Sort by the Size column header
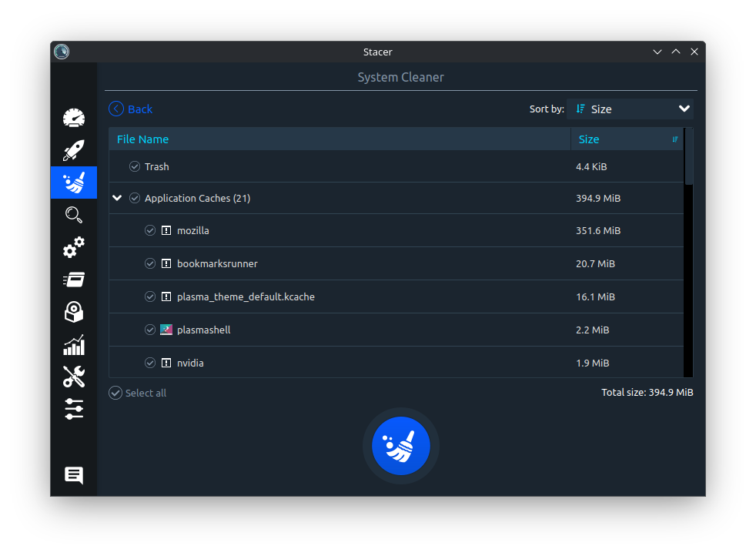The width and height of the screenshot is (756, 556). click(x=626, y=139)
